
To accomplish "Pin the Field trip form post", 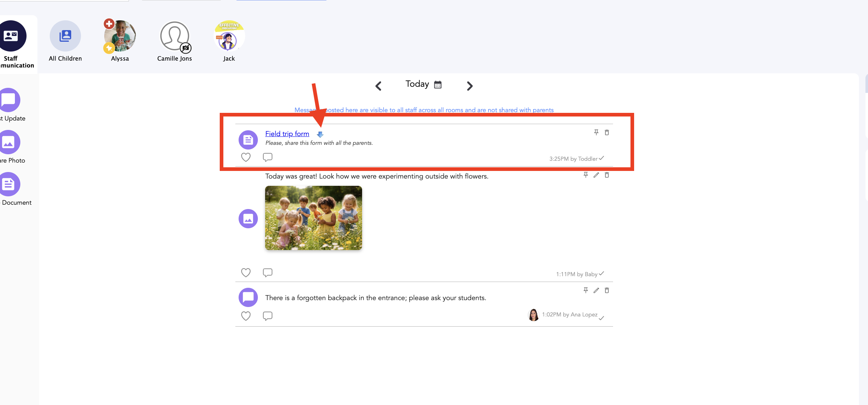I will point(596,132).
